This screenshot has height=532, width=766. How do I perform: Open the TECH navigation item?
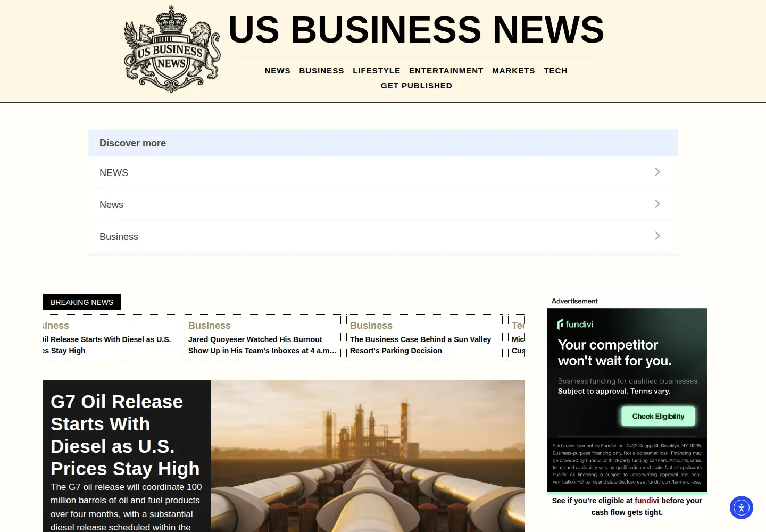[x=556, y=71]
